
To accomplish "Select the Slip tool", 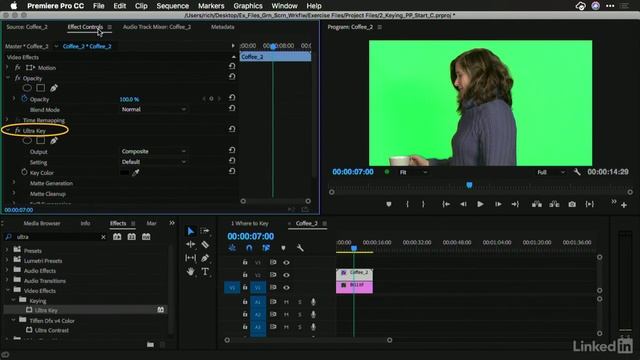I will [x=191, y=258].
